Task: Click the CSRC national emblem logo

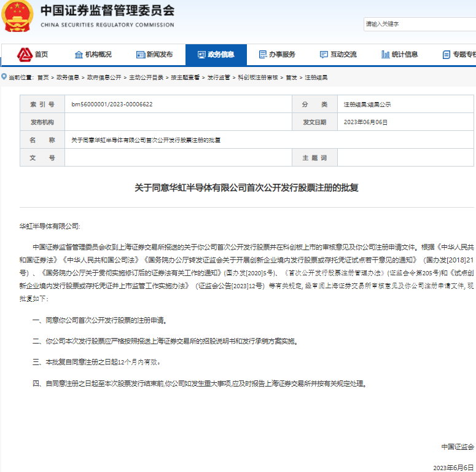Action: [x=17, y=15]
